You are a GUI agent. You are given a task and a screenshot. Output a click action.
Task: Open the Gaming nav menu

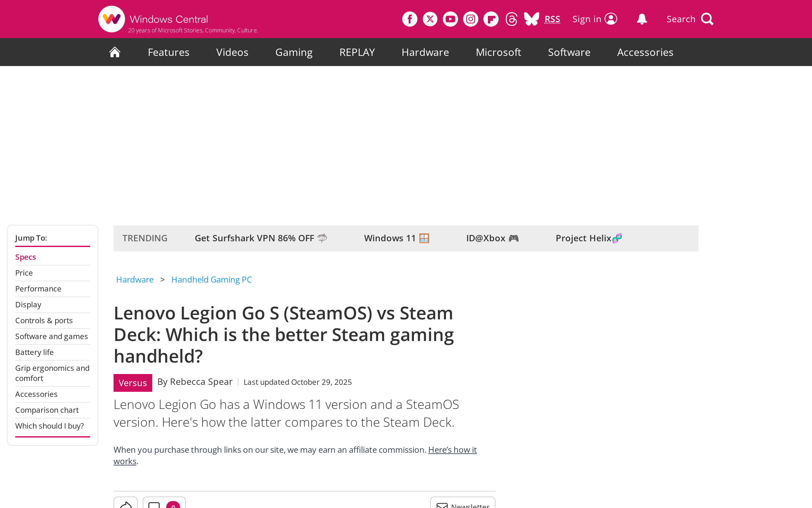(294, 52)
